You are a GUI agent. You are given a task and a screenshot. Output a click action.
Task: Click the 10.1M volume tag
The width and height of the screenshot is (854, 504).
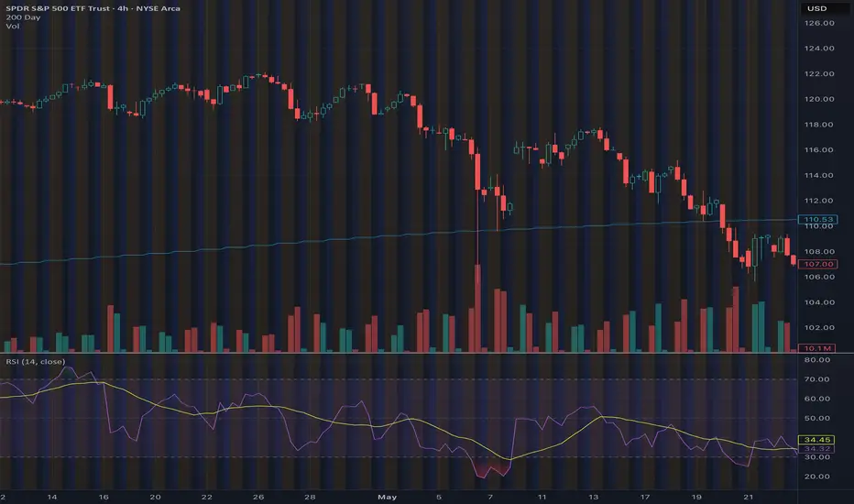(x=817, y=348)
